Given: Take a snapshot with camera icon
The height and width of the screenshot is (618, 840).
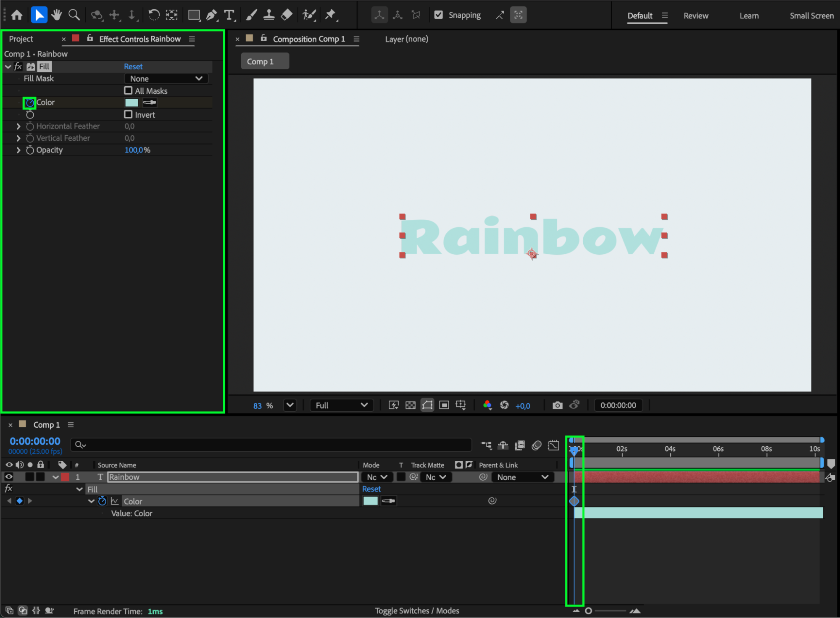Looking at the screenshot, I should [x=557, y=405].
